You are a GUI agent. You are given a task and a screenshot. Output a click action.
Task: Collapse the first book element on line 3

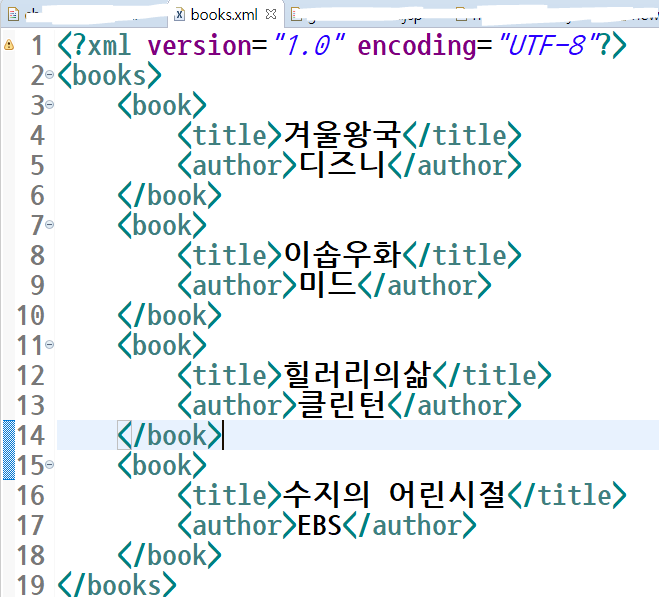pos(50,104)
